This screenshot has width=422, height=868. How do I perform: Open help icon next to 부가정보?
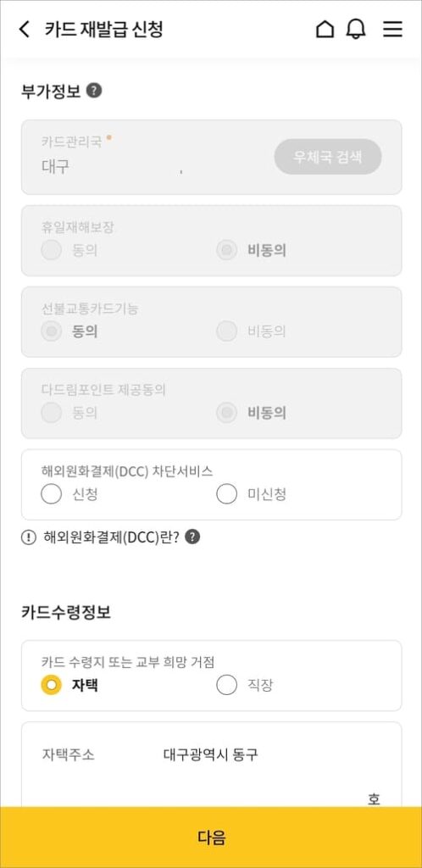click(94, 90)
